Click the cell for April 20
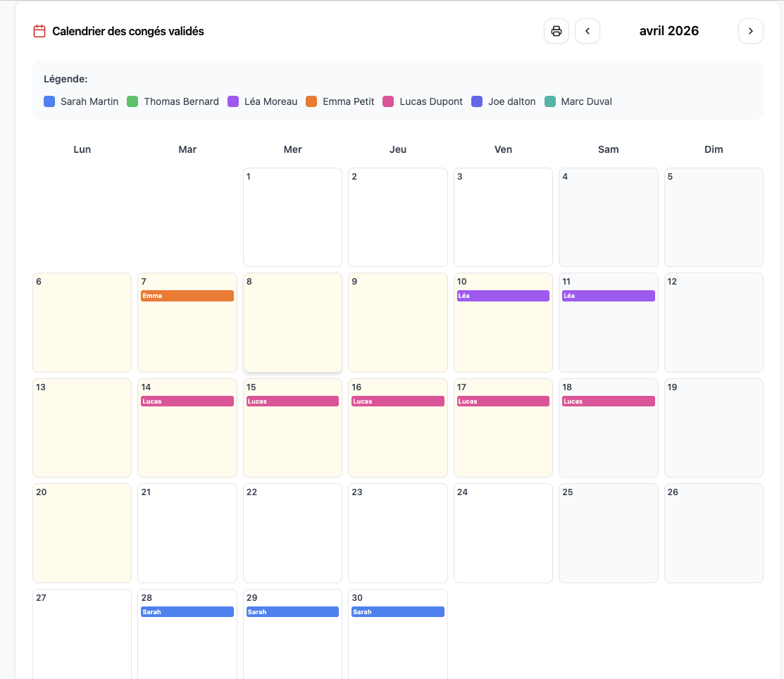This screenshot has height=679, width=784. click(x=82, y=533)
